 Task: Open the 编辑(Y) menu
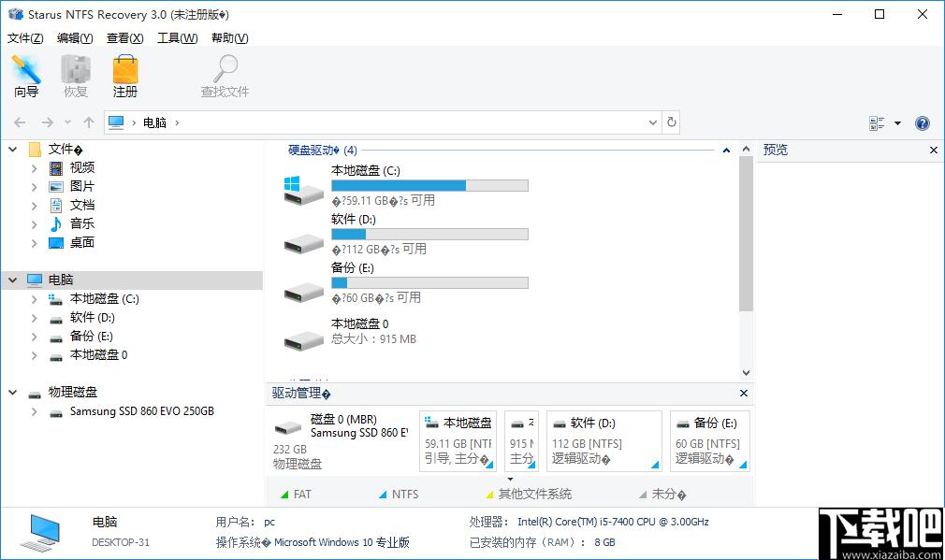pyautogui.click(x=75, y=38)
